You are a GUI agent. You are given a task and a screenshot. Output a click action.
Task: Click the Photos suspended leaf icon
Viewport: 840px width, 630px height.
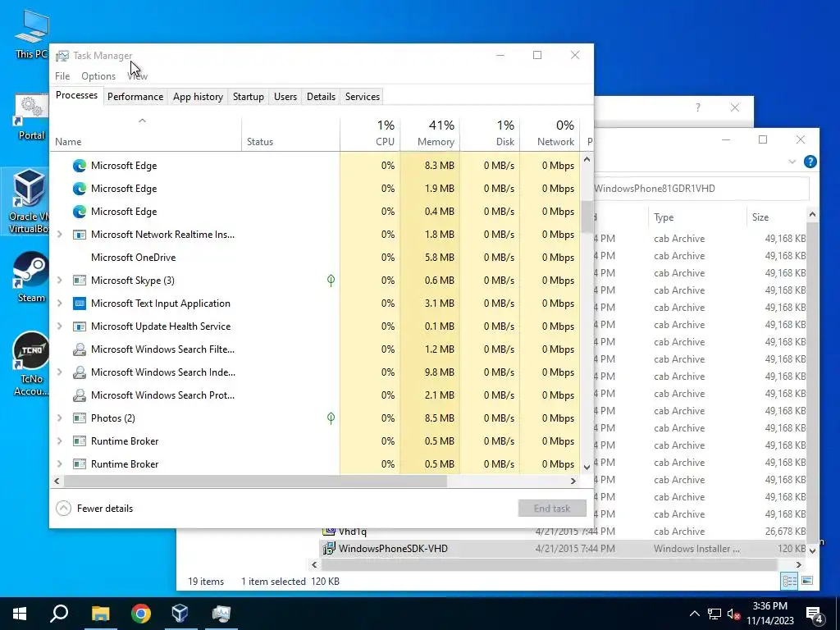click(x=331, y=418)
